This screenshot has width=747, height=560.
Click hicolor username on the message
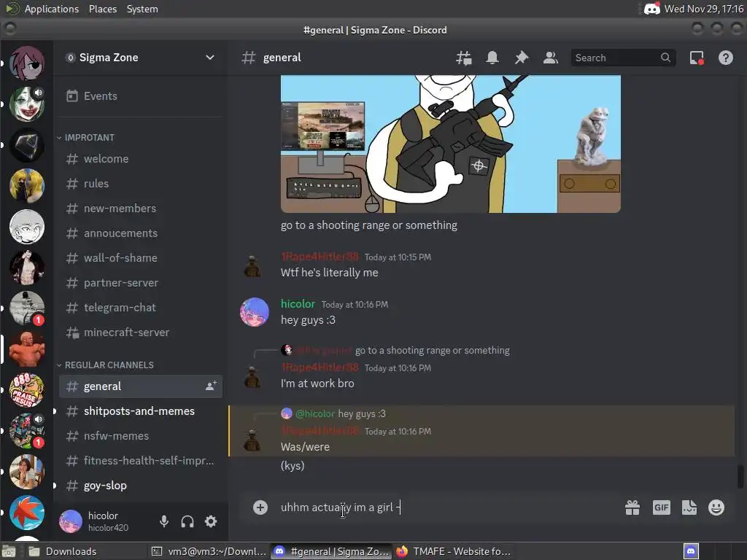pos(298,304)
